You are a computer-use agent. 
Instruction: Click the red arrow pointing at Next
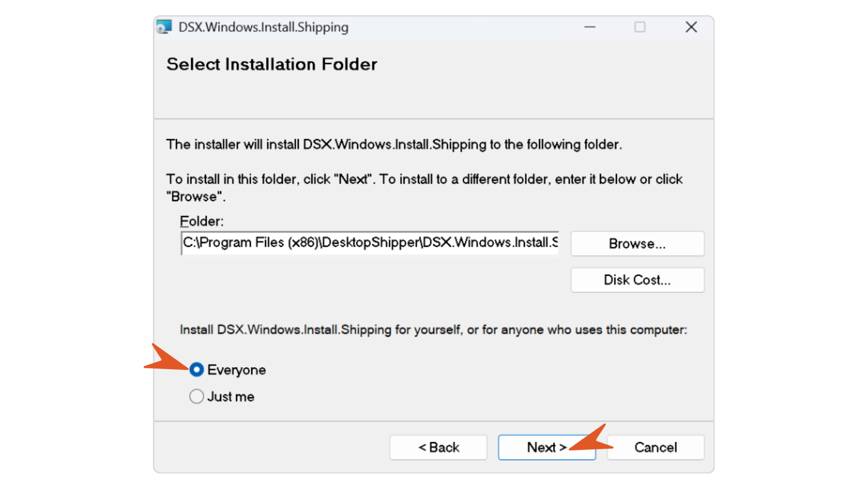[592, 438]
